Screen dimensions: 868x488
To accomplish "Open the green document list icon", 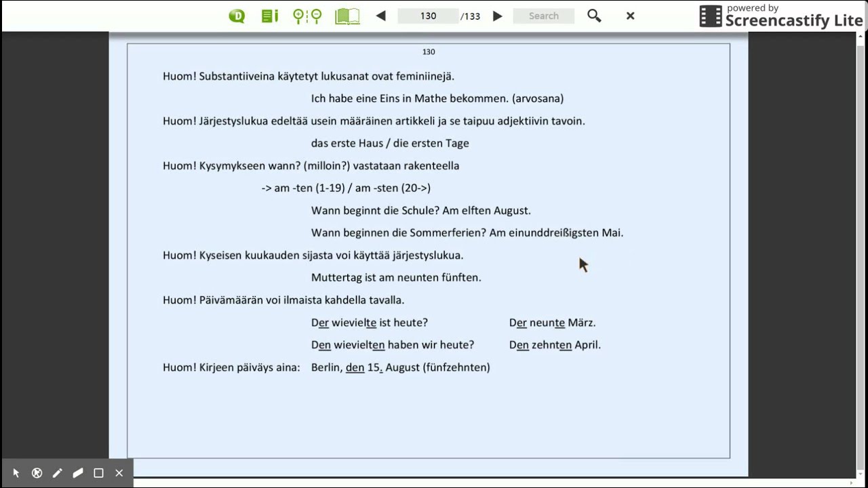I will coord(270,16).
